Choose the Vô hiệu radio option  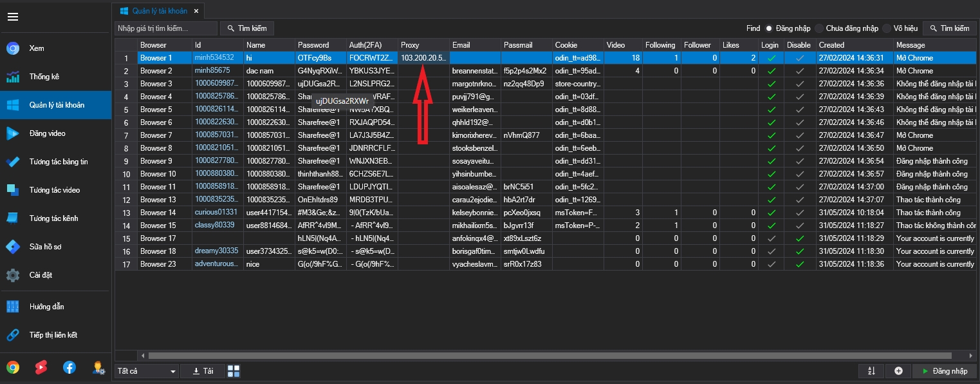(887, 28)
